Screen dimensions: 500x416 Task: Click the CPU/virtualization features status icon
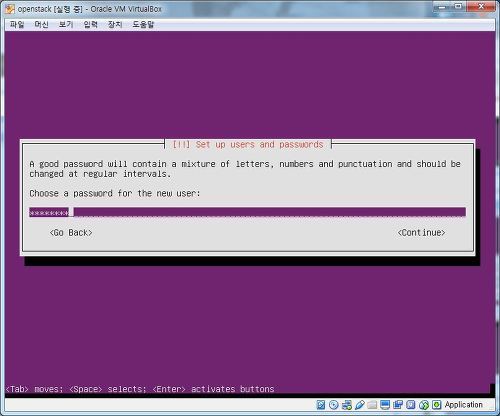[411, 405]
